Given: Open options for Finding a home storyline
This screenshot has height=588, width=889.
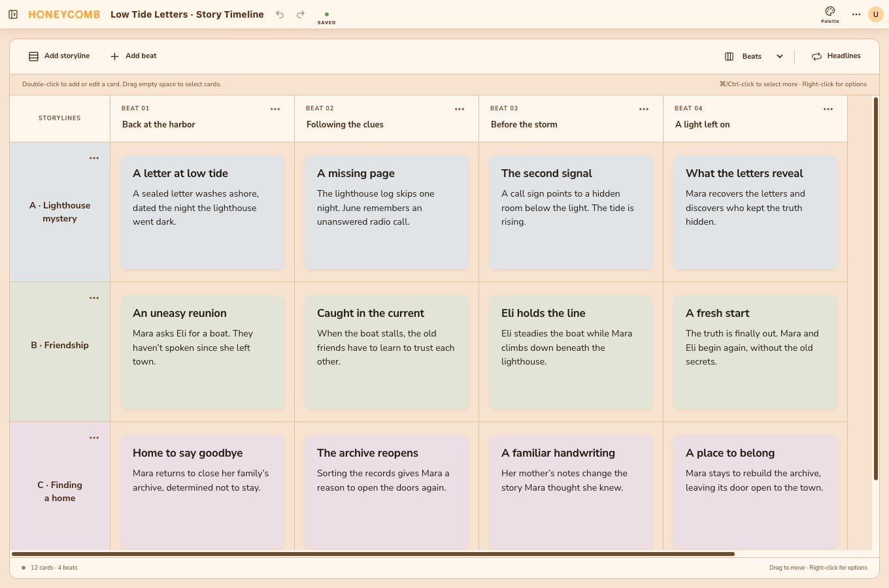Looking at the screenshot, I should click(94, 438).
